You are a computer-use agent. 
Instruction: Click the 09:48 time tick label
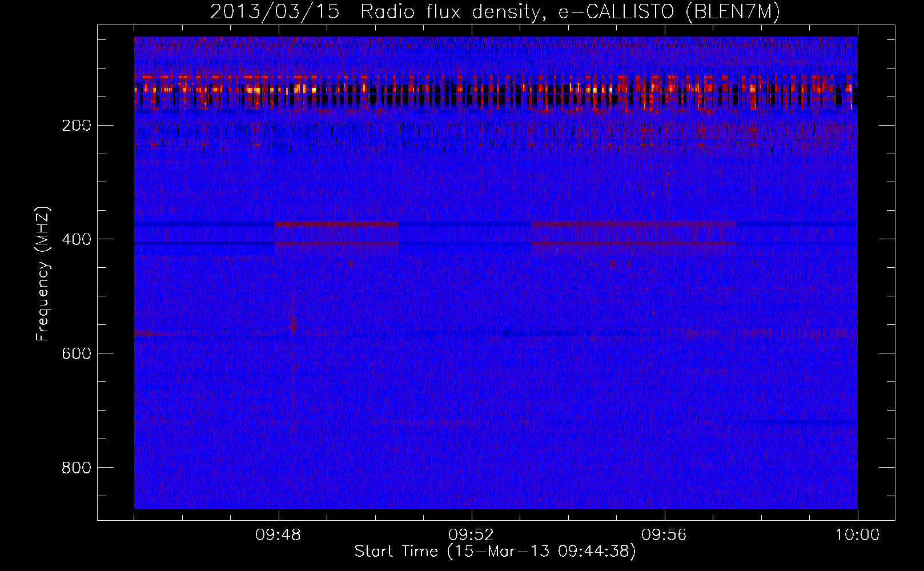(278, 535)
